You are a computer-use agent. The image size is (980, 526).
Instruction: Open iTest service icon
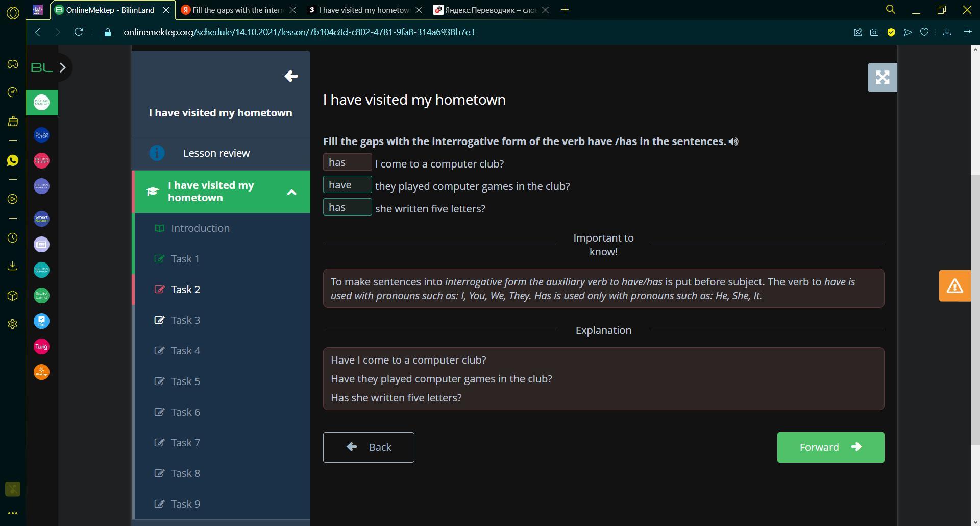click(42, 321)
